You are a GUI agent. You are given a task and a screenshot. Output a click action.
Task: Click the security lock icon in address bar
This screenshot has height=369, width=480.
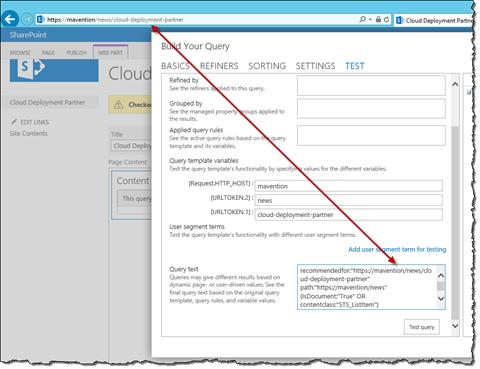tap(378, 19)
